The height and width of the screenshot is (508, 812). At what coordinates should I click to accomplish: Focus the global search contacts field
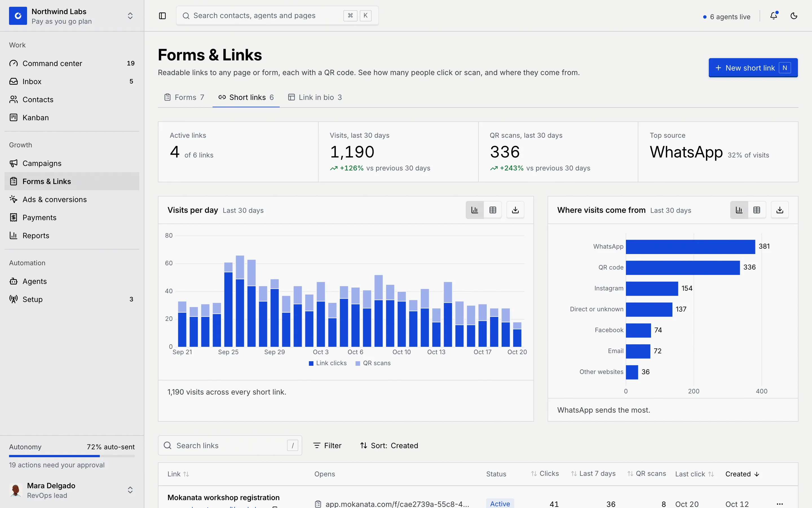(277, 16)
